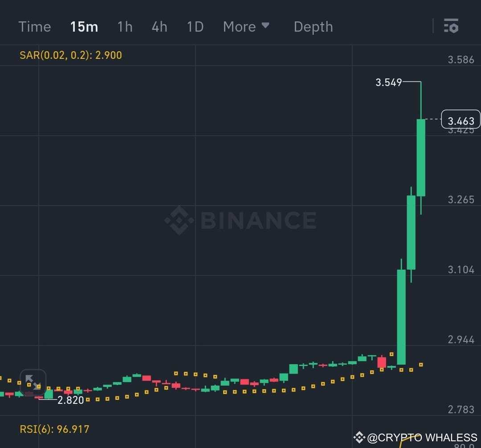The height and width of the screenshot is (448, 481).
Task: Select the 4h interval
Action: [x=159, y=26]
